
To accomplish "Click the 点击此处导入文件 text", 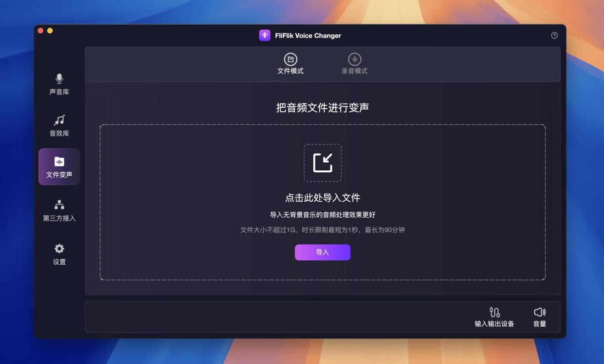I will point(323,198).
